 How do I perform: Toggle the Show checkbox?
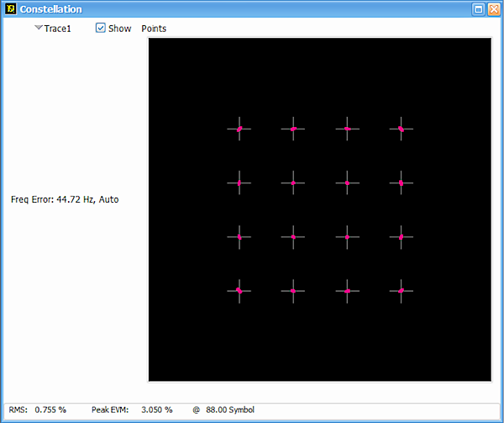tap(101, 28)
